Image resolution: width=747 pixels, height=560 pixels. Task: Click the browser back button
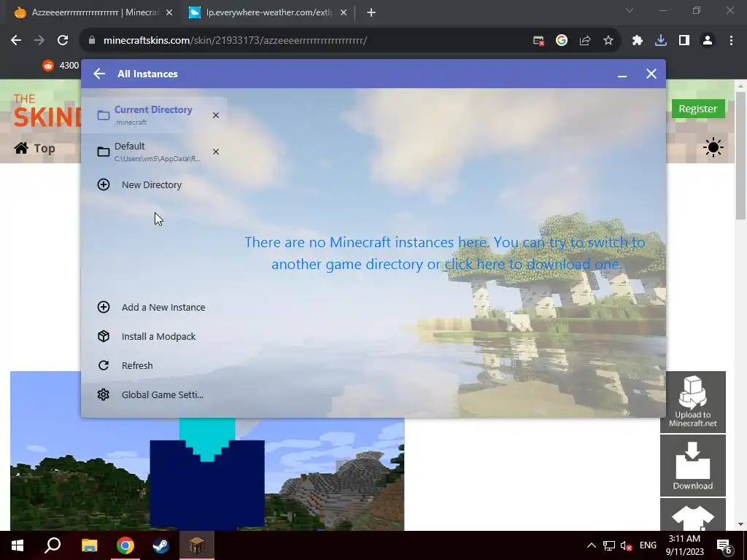(x=16, y=41)
